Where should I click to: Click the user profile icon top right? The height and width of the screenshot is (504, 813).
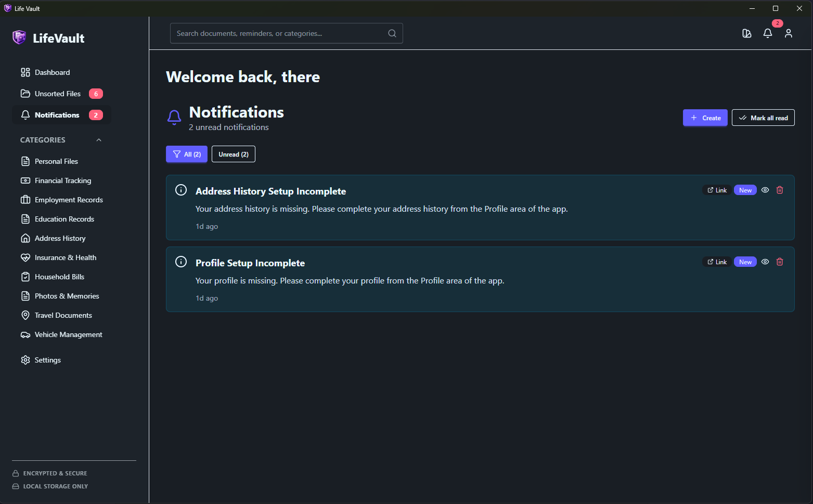[x=789, y=33]
